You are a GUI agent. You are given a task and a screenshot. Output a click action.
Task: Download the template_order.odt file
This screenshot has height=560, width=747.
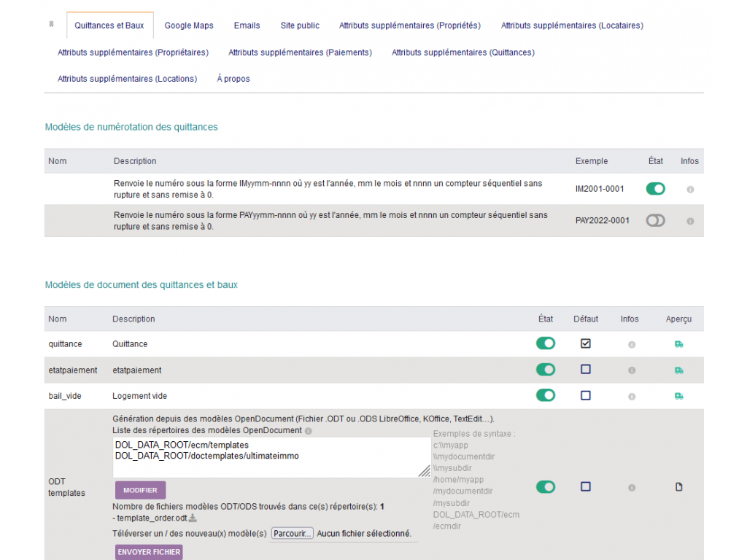pos(193,518)
